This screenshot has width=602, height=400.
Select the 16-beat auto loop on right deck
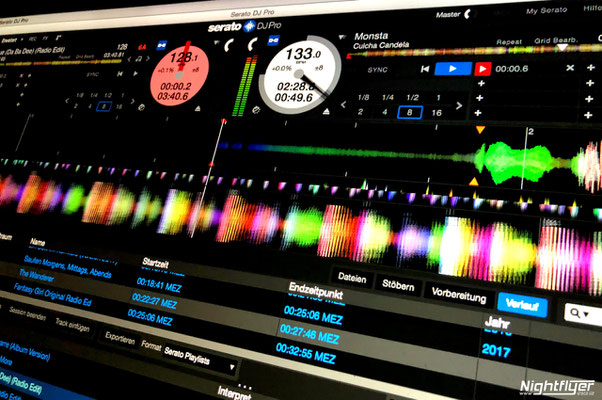(437, 113)
